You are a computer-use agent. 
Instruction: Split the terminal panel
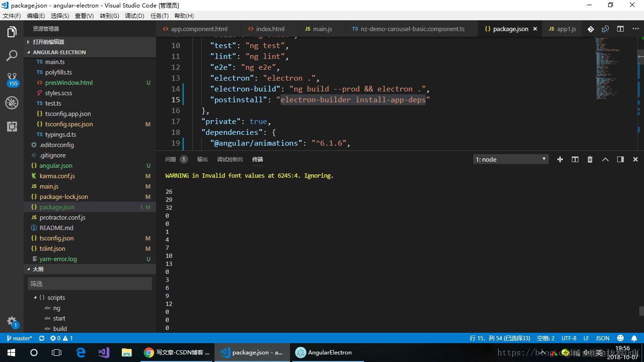point(575,159)
